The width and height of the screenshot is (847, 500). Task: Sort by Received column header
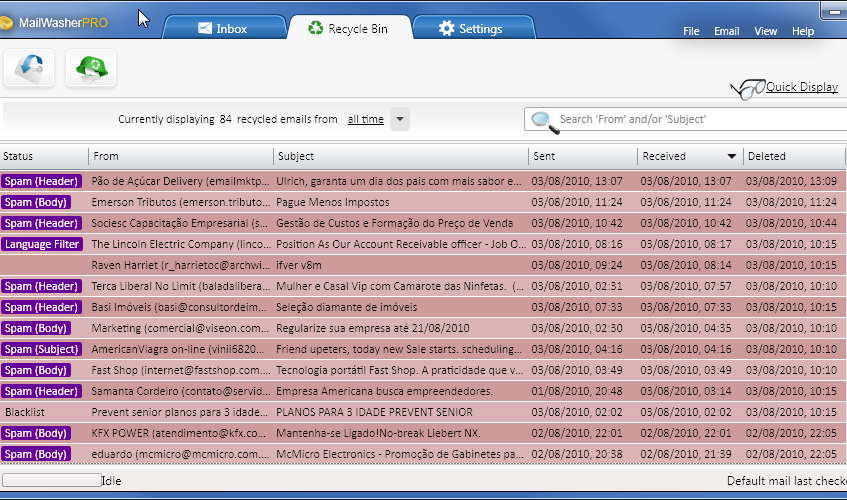(690, 156)
